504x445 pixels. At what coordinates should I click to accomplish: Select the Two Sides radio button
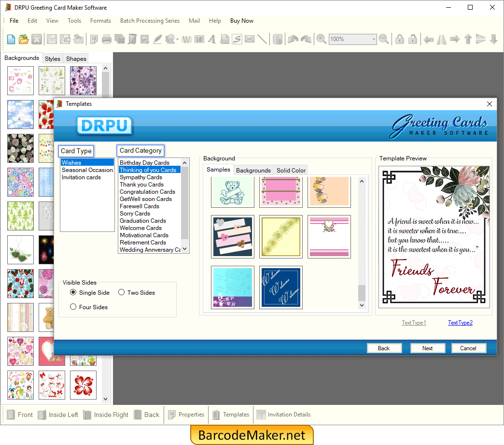pyautogui.click(x=122, y=292)
